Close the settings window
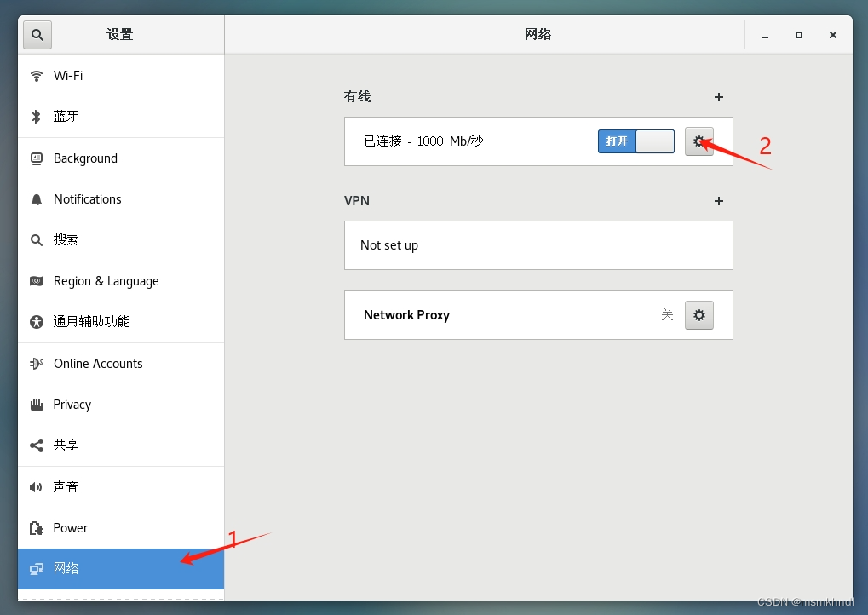 (832, 35)
